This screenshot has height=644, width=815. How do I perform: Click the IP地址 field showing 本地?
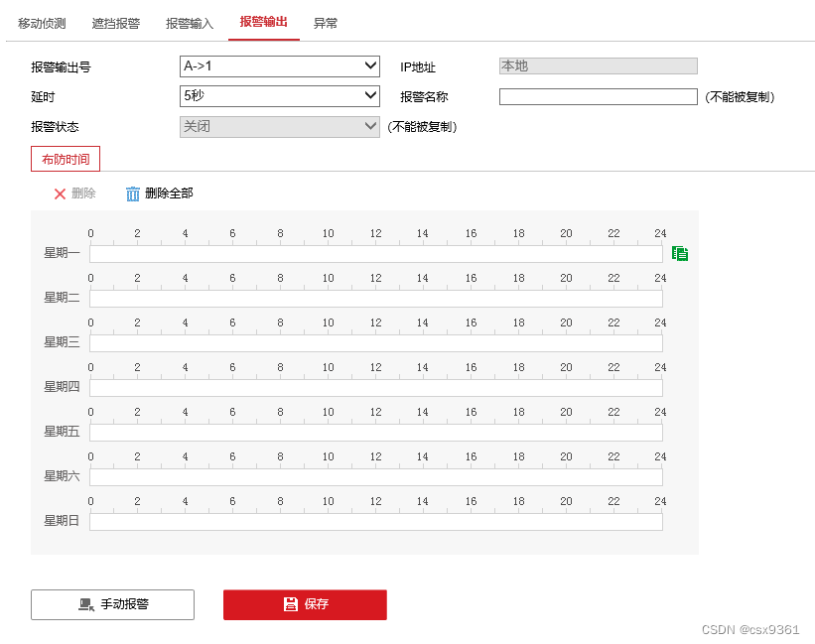pos(599,65)
